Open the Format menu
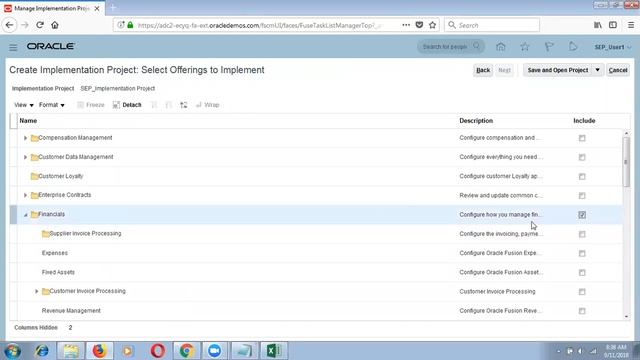This screenshot has width=640, height=360. click(52, 105)
